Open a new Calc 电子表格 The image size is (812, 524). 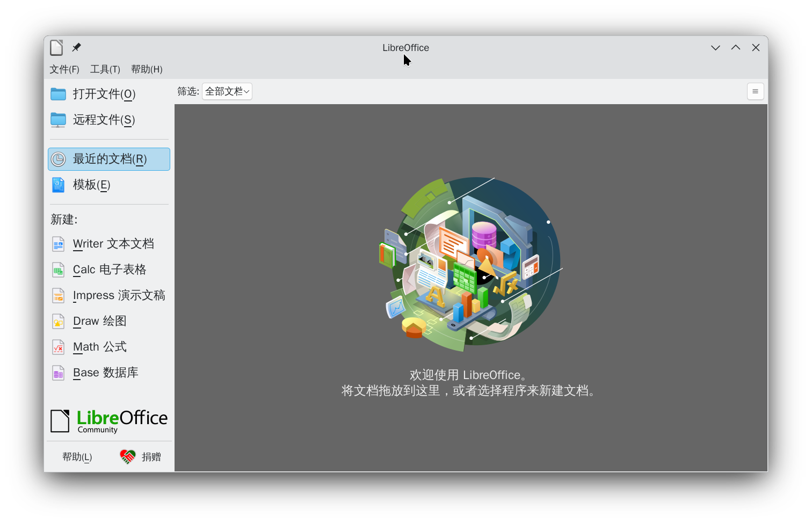pyautogui.click(x=109, y=270)
